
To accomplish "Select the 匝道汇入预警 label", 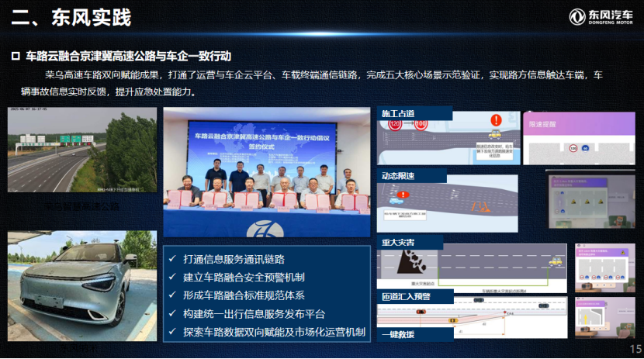I will [x=405, y=296].
